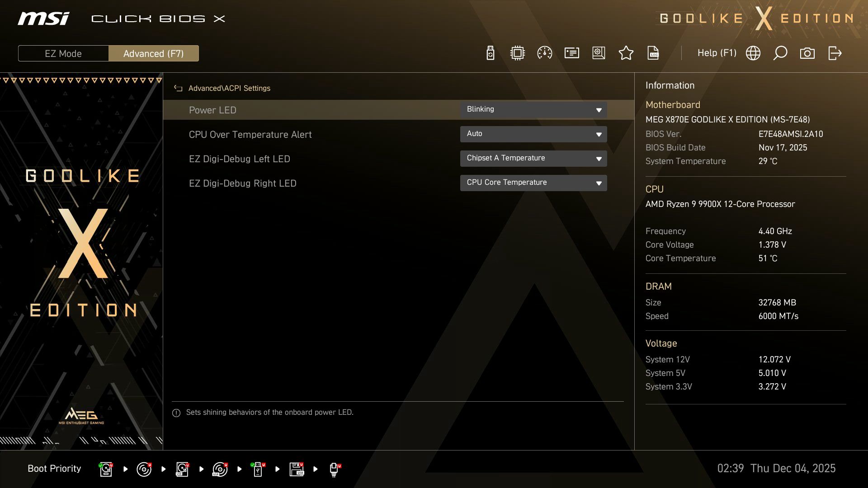Take a BIOS screenshot with camera icon
Viewport: 868px width, 488px height.
808,53
